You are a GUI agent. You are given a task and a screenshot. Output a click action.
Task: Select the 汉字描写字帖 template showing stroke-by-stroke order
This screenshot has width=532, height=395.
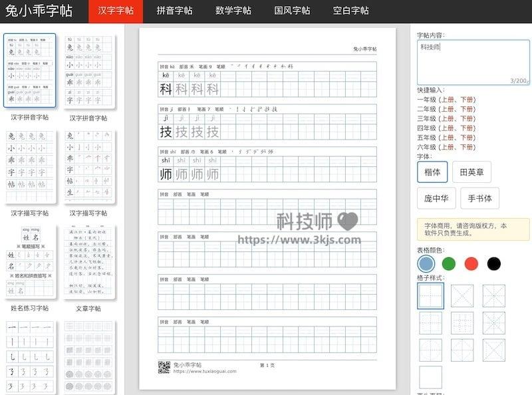tap(88, 166)
